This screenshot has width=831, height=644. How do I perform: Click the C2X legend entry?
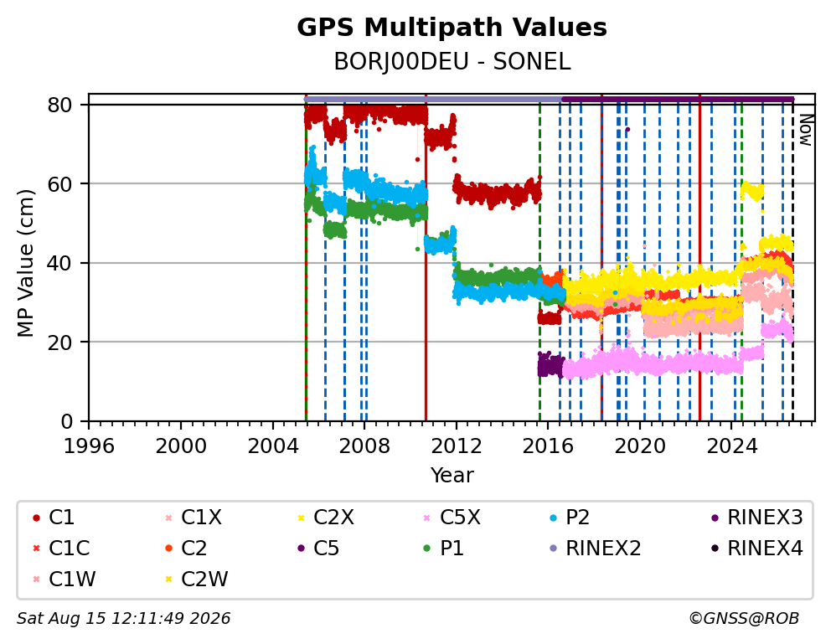pyautogui.click(x=325, y=518)
